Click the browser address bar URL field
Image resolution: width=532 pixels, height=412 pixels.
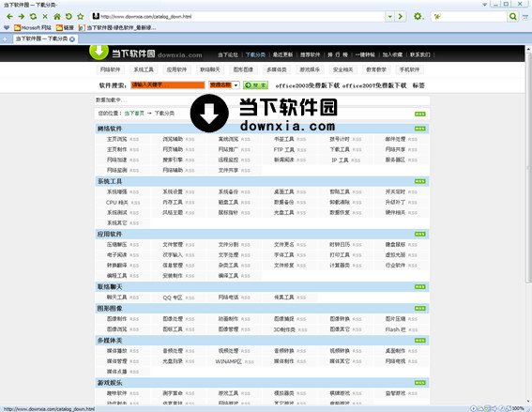238,16
